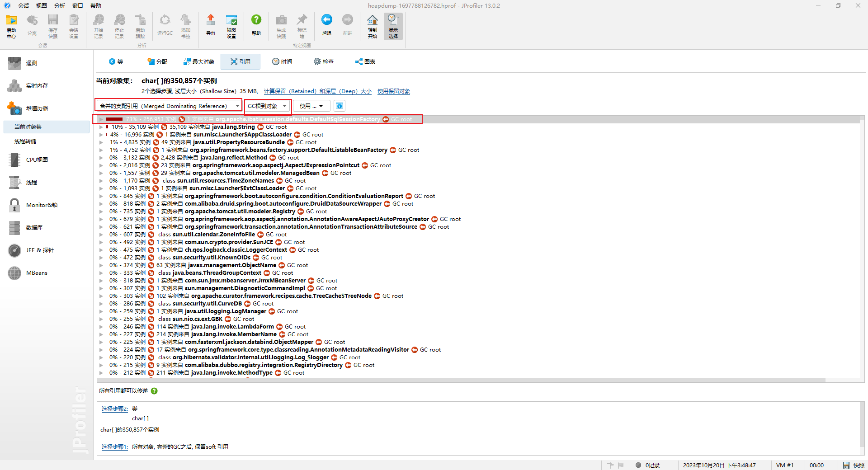The height and width of the screenshot is (470, 868).
Task: Open the Start Center (启动中心)
Action: coord(11,26)
